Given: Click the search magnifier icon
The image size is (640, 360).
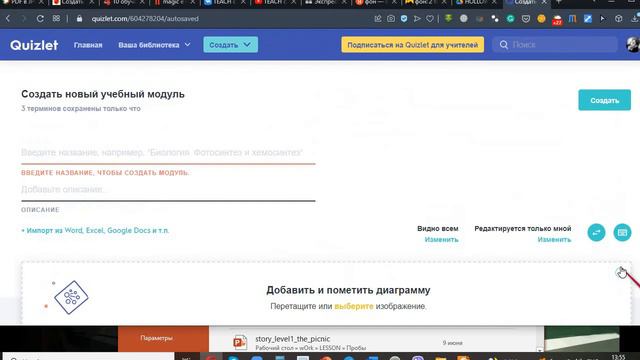Looking at the screenshot, I should point(504,45).
